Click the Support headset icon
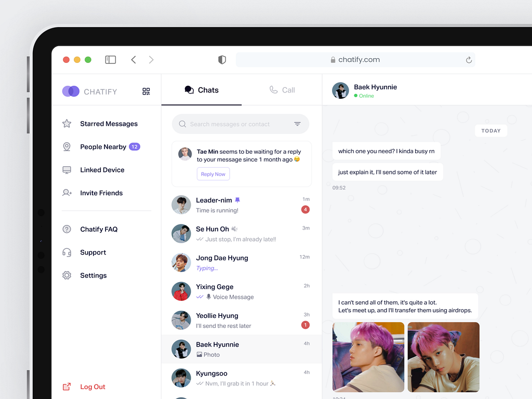This screenshot has width=532, height=399. click(66, 252)
